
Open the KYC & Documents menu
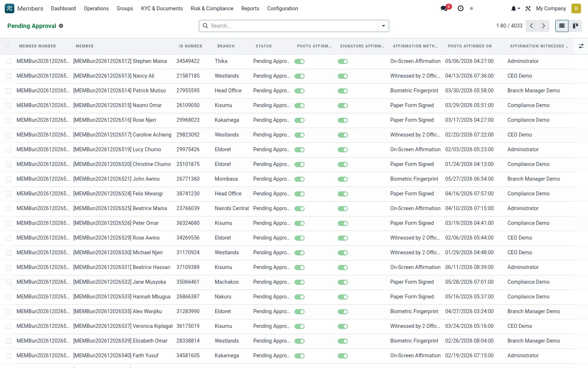pos(162,8)
